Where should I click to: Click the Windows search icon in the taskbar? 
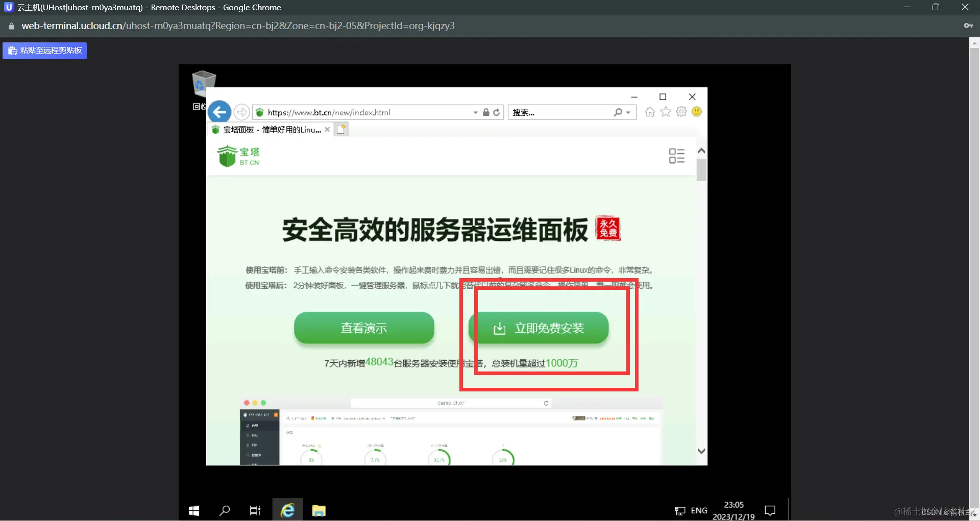coord(225,510)
